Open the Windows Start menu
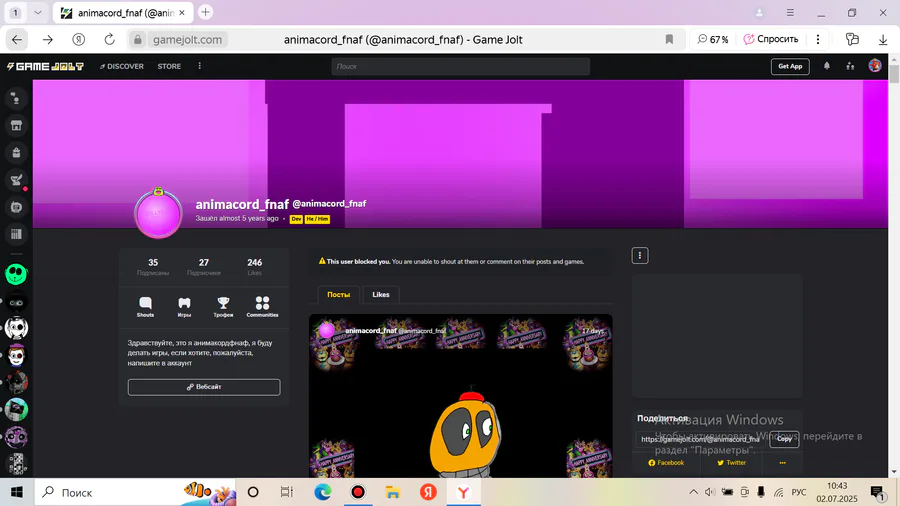The width and height of the screenshot is (900, 506). (17, 492)
